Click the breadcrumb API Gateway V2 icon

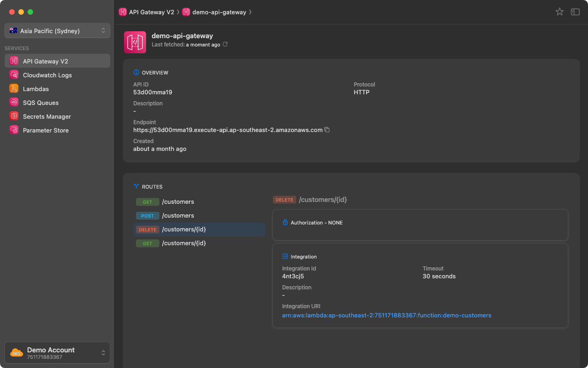(x=123, y=12)
